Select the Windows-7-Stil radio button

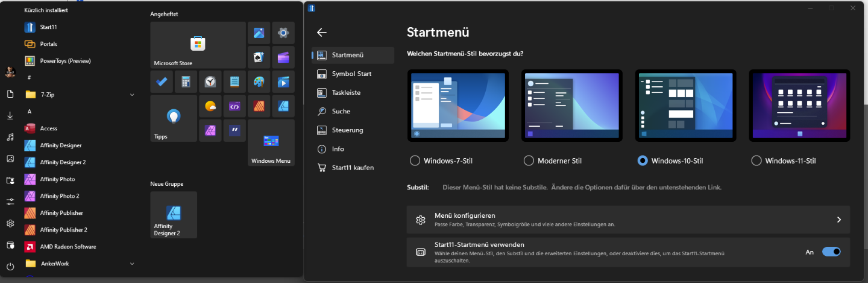point(415,161)
